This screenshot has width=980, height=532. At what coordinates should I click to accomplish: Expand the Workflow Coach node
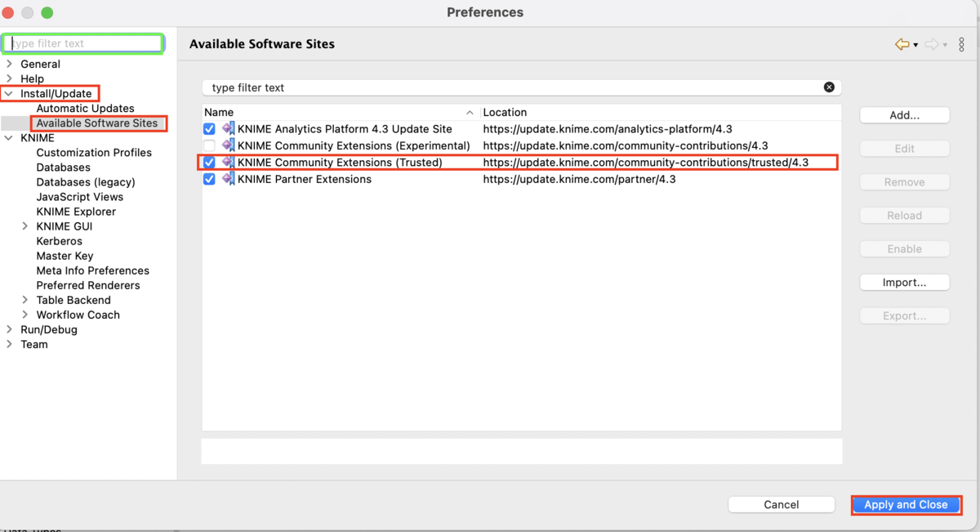pyautogui.click(x=25, y=315)
